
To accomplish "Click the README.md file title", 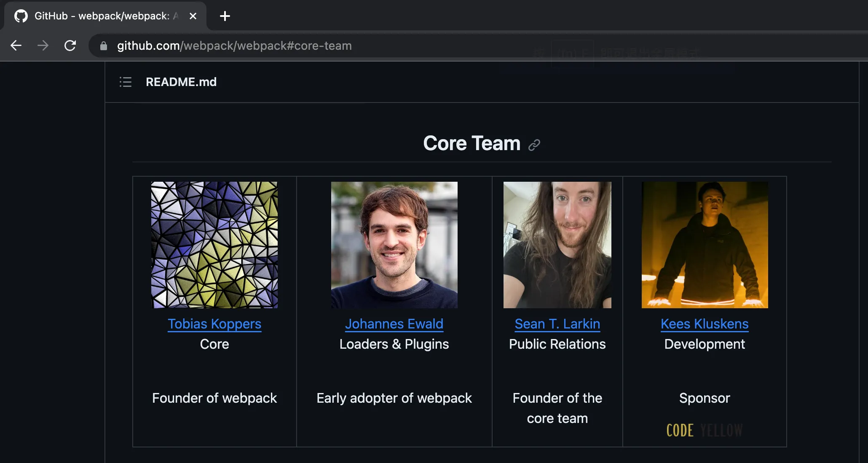I will 181,82.
